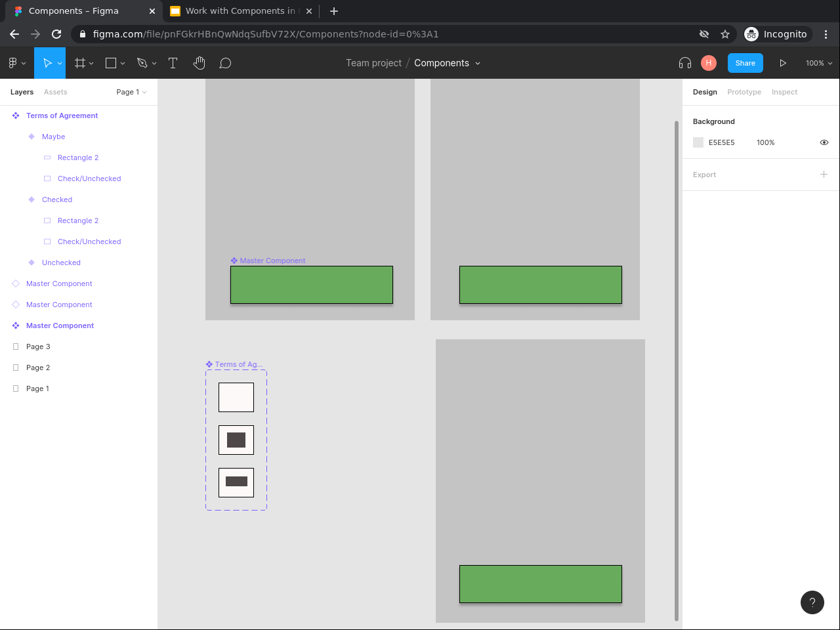The width and height of the screenshot is (840, 630).
Task: Choose the Frame tool
Action: (x=80, y=63)
